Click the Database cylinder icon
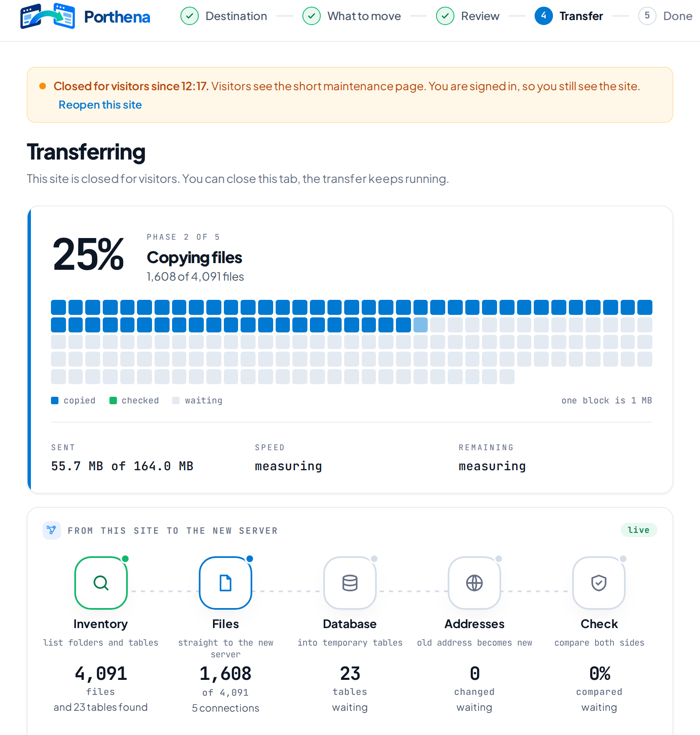Screen dimensions: 700x735 pyautogui.click(x=350, y=583)
